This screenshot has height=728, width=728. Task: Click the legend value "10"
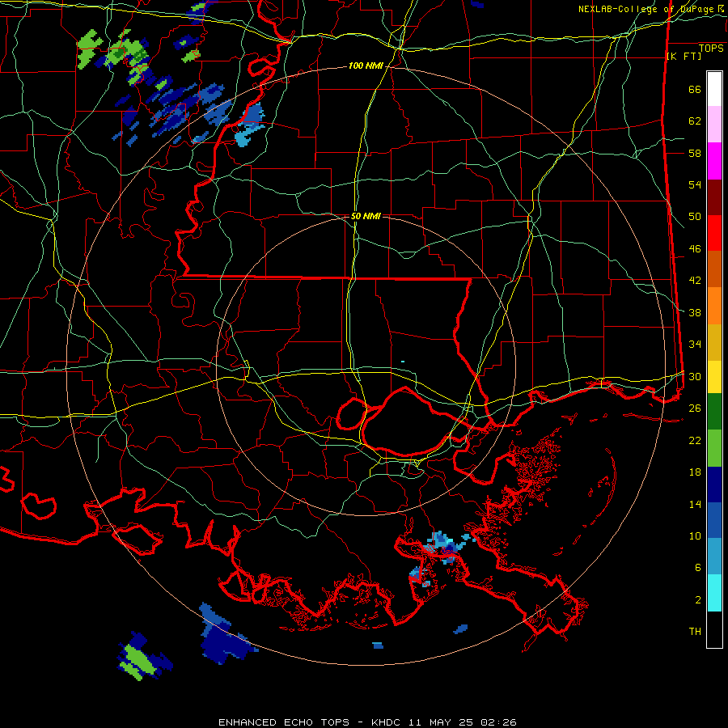pyautogui.click(x=695, y=535)
